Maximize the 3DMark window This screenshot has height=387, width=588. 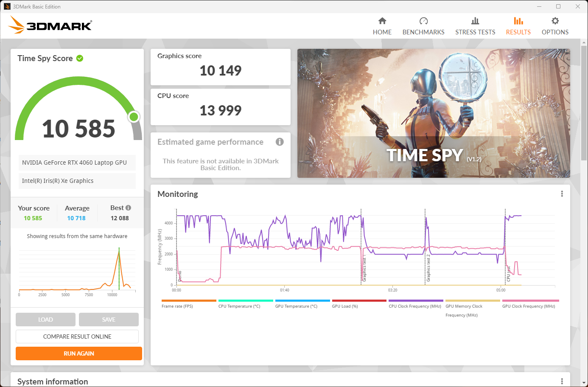pos(558,6)
